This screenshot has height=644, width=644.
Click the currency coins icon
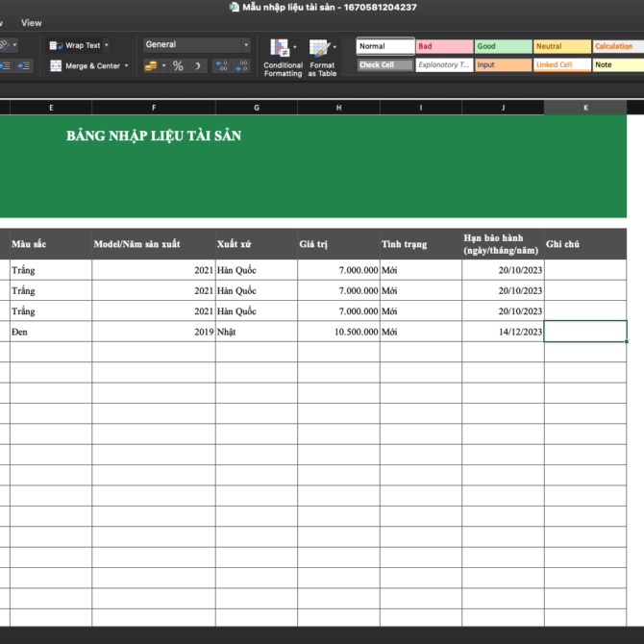click(x=150, y=66)
